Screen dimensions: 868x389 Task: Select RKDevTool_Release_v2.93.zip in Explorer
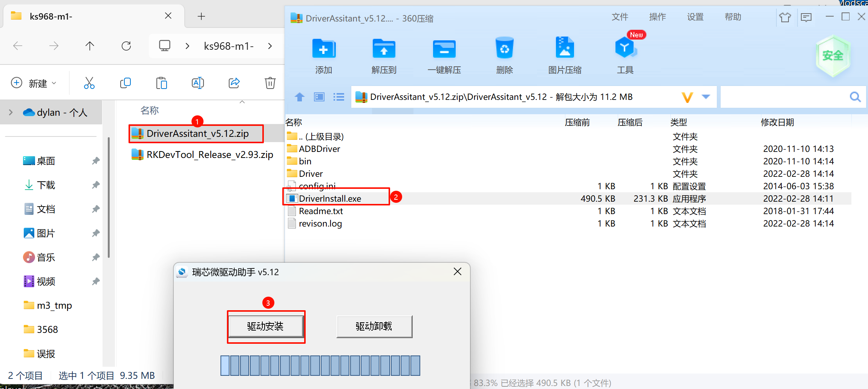click(202, 155)
